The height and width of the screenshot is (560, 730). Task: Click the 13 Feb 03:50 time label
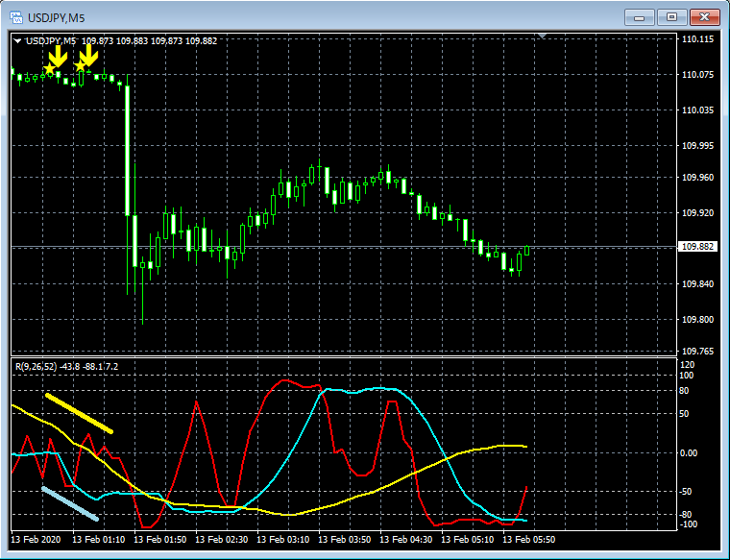[x=345, y=540]
